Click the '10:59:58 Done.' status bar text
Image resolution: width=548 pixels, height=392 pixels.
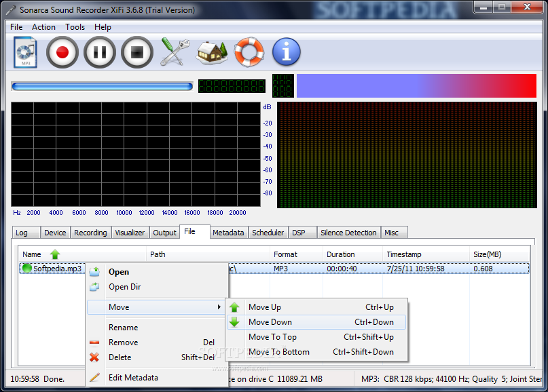pos(37,379)
